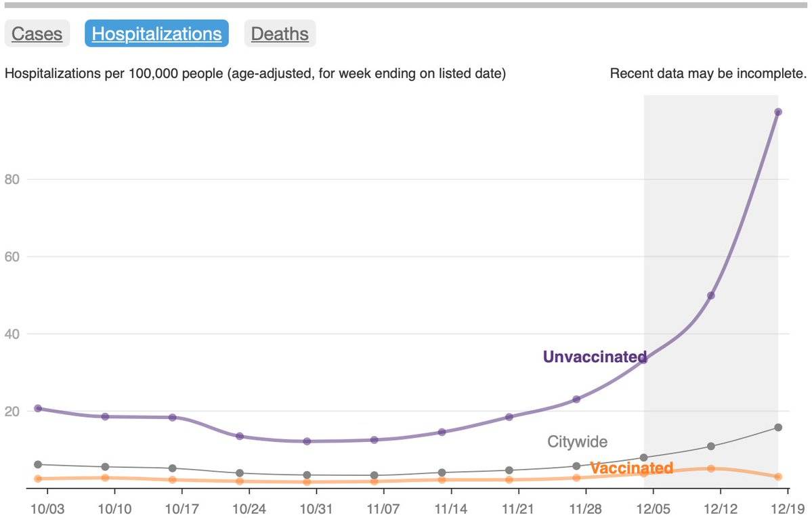Screen dimensions: 812x532
Task: Click the Citywide line label
Action: 578,442
